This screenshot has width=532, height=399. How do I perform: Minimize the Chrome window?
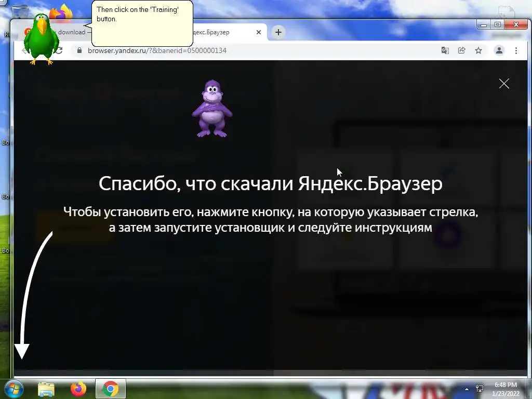pos(484,25)
